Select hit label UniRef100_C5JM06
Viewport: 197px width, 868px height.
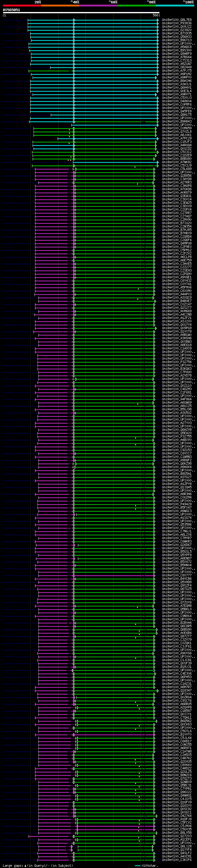(x=176, y=826)
